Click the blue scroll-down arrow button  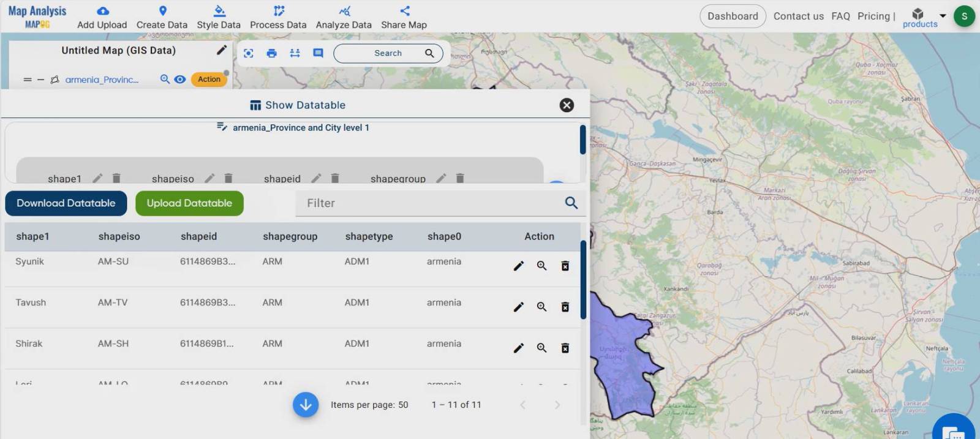[x=306, y=405]
